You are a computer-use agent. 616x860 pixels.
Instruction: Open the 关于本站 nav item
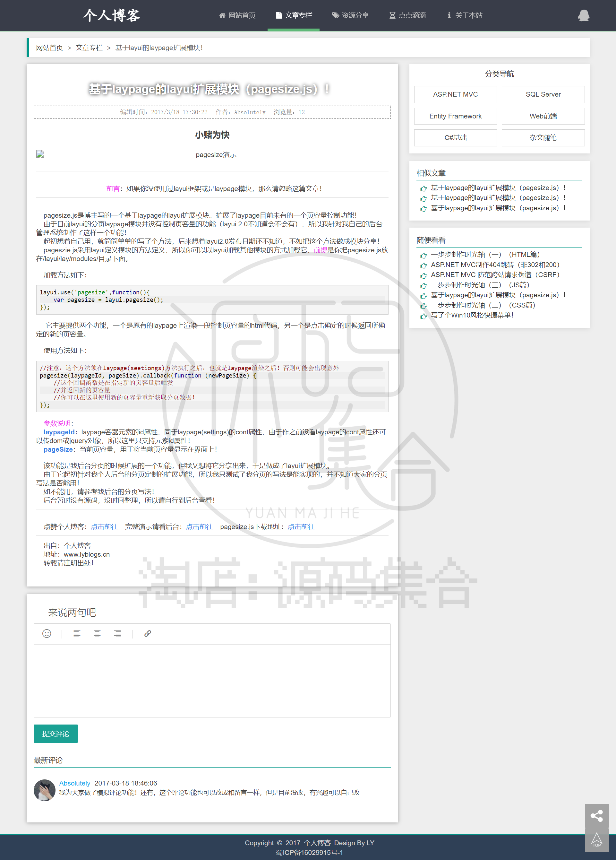(x=465, y=15)
